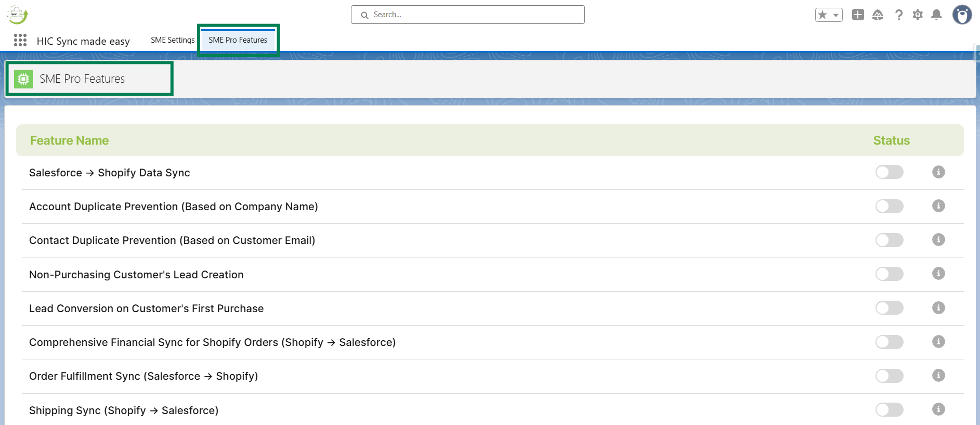Open the Trailhead guidance icon

tap(878, 15)
